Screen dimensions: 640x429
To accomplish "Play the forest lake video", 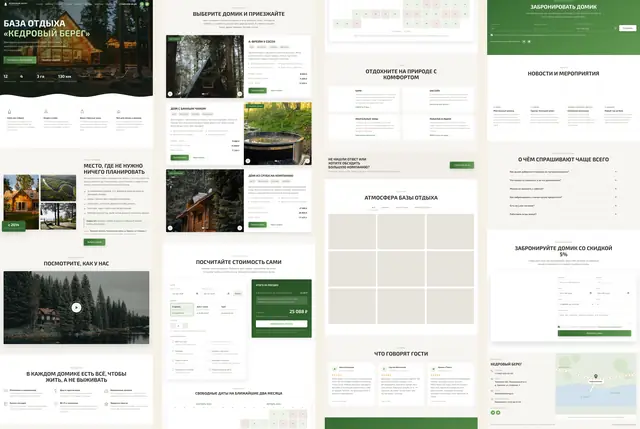I will click(x=76, y=307).
